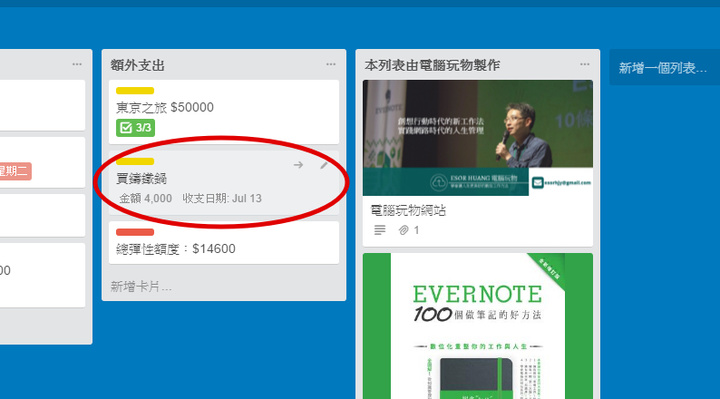Click the yellow label on 買鑄鐵鍋 card
720x399 pixels.
tap(135, 161)
